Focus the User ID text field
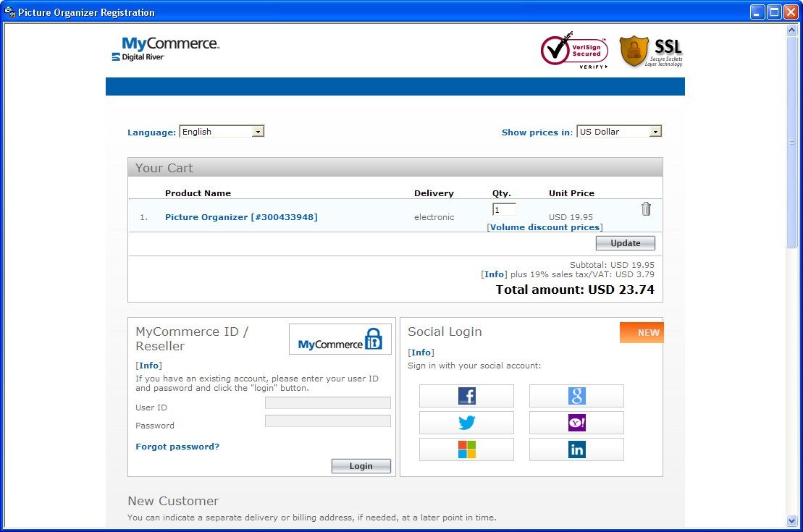 [x=327, y=403]
